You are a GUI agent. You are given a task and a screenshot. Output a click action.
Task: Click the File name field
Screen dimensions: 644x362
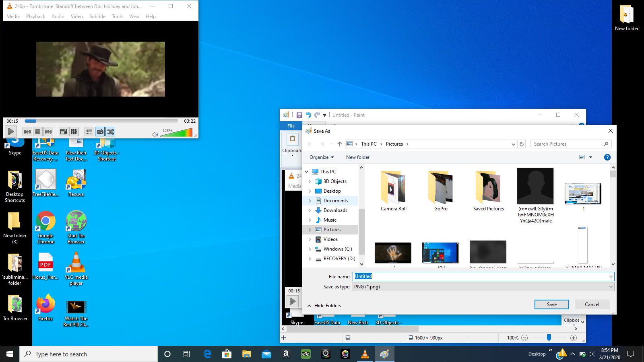(481, 276)
